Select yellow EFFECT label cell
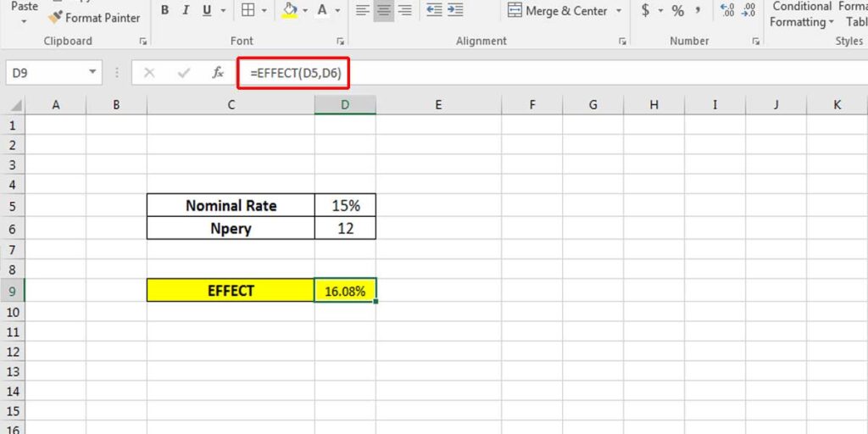The width and height of the screenshot is (868, 434). click(x=231, y=291)
